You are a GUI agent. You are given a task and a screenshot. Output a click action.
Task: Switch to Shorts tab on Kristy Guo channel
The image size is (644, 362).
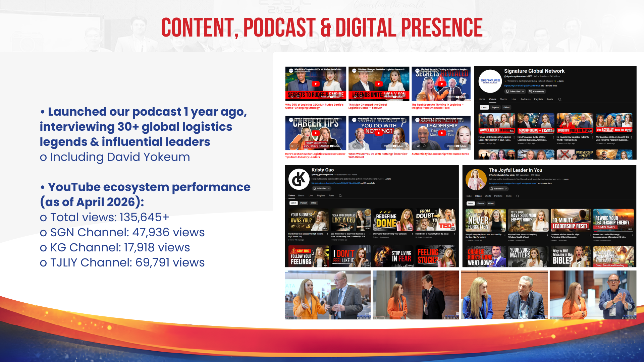point(301,195)
